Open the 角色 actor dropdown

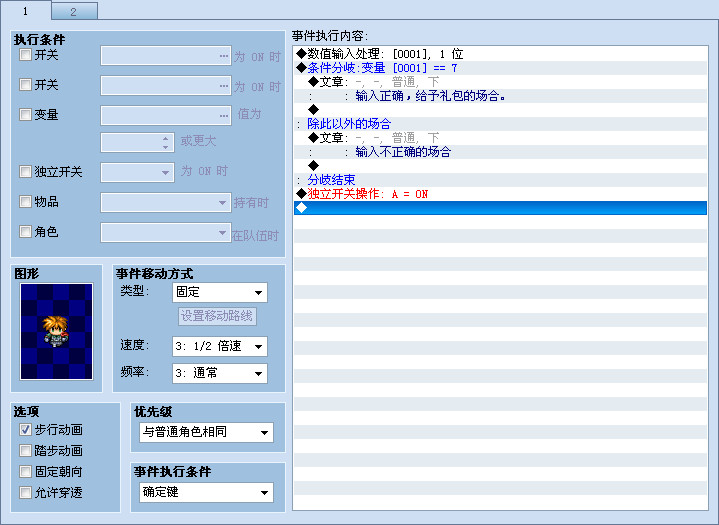point(166,232)
